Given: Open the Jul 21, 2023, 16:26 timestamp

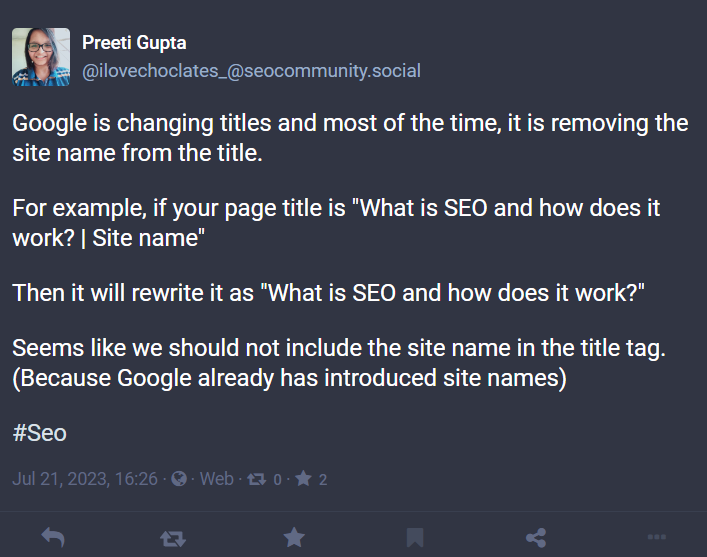Looking at the screenshot, I should pyautogui.click(x=85, y=479).
